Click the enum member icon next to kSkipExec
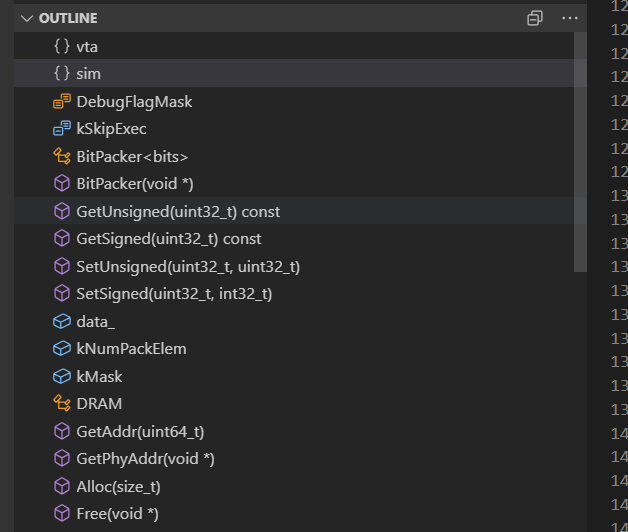 coord(62,129)
